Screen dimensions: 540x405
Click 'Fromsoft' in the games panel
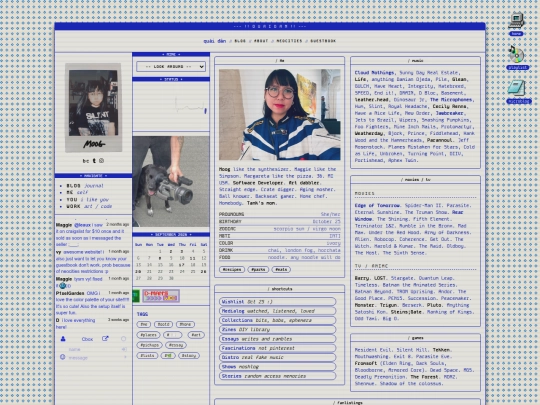coord(366,363)
